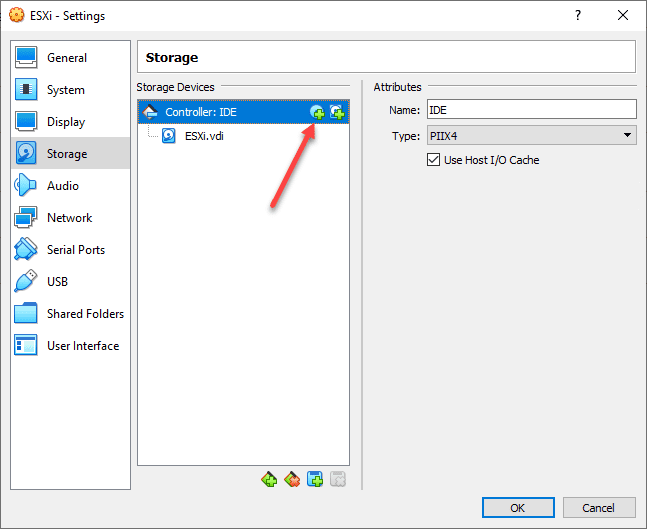Click the IDE controller icon
Image resolution: width=647 pixels, height=529 pixels.
click(x=150, y=112)
